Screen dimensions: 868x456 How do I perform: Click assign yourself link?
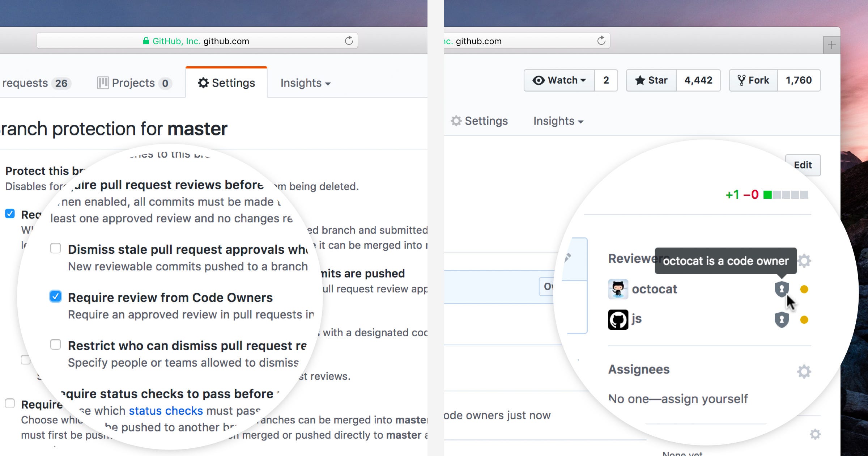pyautogui.click(x=704, y=399)
